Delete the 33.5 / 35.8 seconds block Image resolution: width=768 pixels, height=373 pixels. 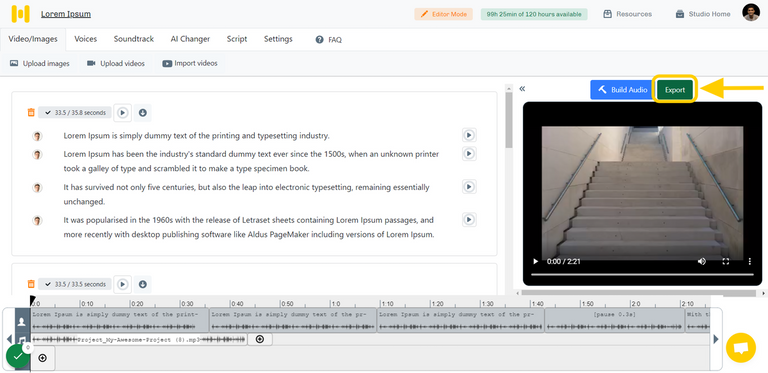(31, 113)
